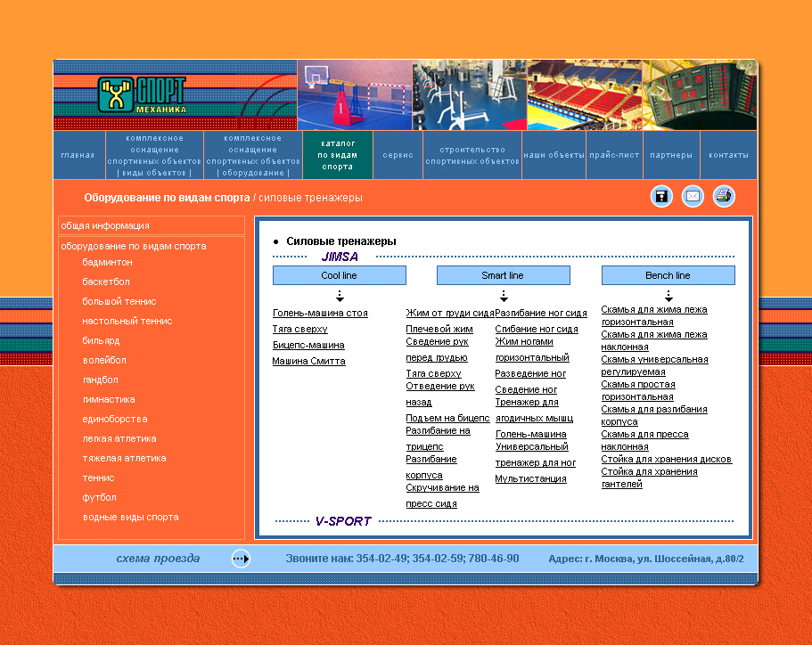The height and width of the screenshot is (645, 812).
Task: Go to главная in navigation bar
Action: pyautogui.click(x=78, y=155)
